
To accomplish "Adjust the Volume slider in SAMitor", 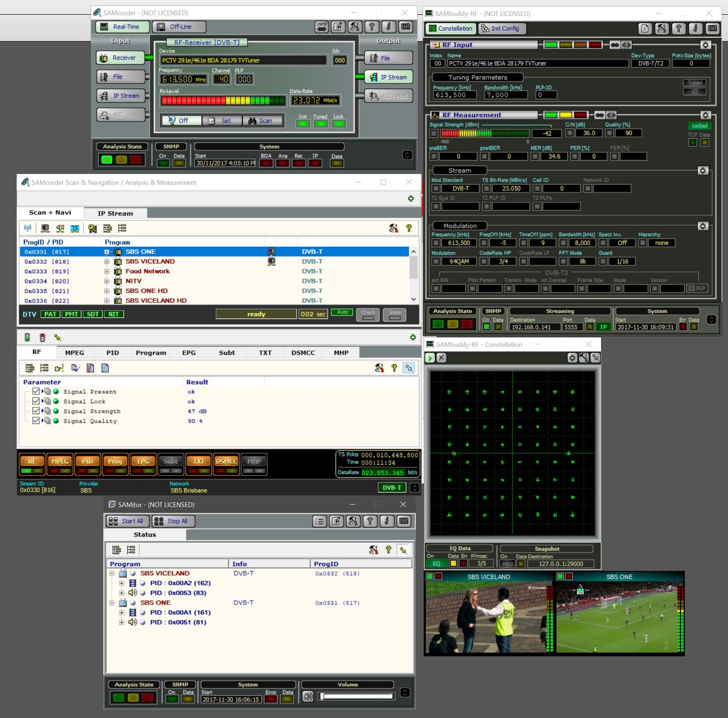I will [357, 696].
